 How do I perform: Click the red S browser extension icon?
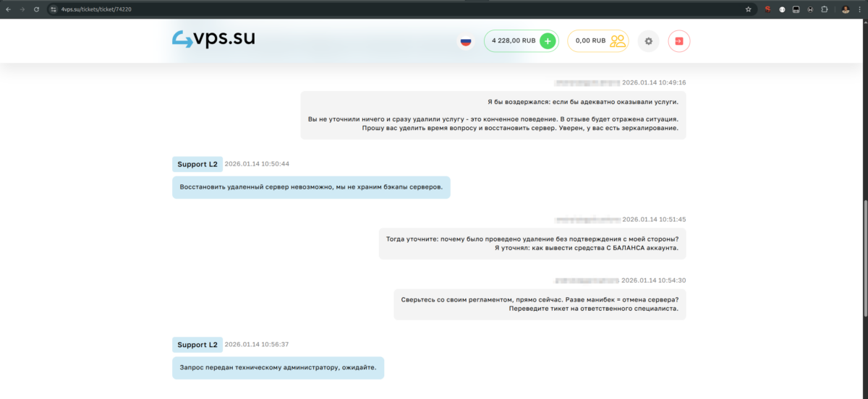click(x=767, y=9)
